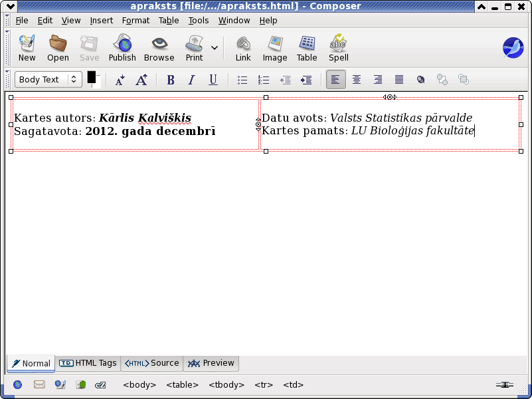The image size is (532, 399).
Task: Insert a table using Table icon
Action: click(307, 48)
